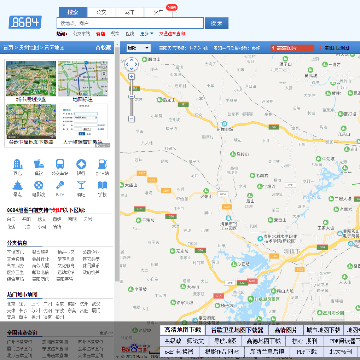
Task: Select the active first search tab
Action: coord(73,12)
